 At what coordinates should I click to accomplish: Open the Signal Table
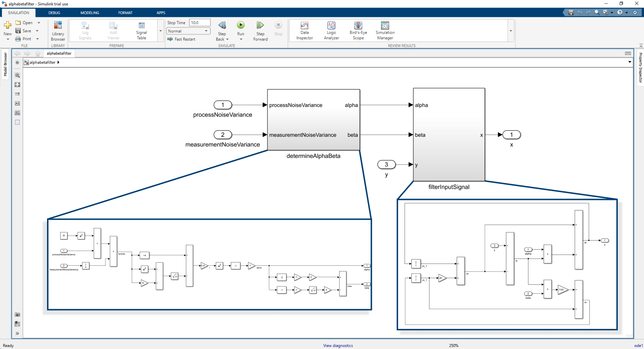point(141,31)
